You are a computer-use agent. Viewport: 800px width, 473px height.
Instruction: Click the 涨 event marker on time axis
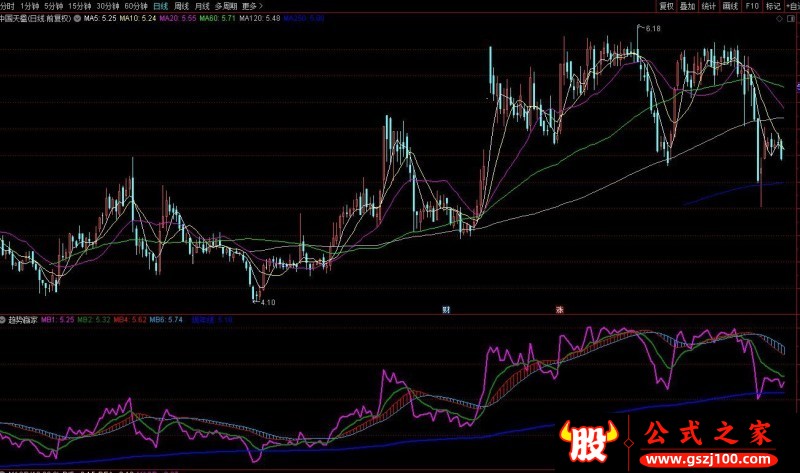tap(560, 310)
